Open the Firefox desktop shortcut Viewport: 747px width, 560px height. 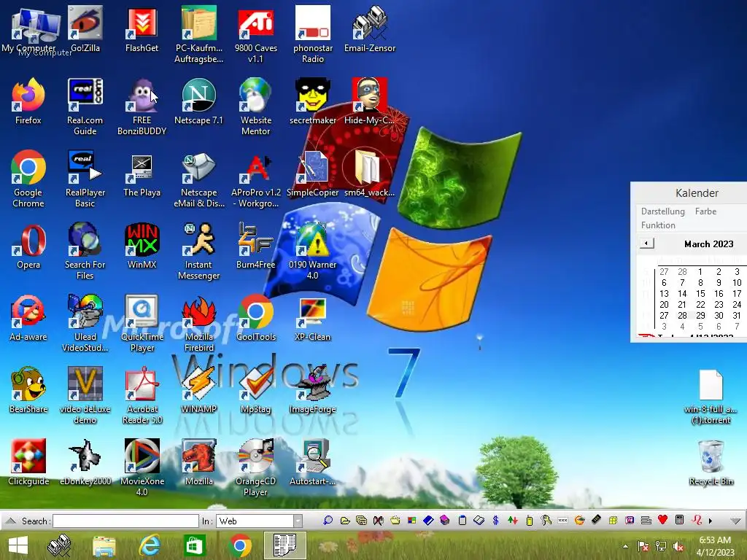click(x=28, y=101)
